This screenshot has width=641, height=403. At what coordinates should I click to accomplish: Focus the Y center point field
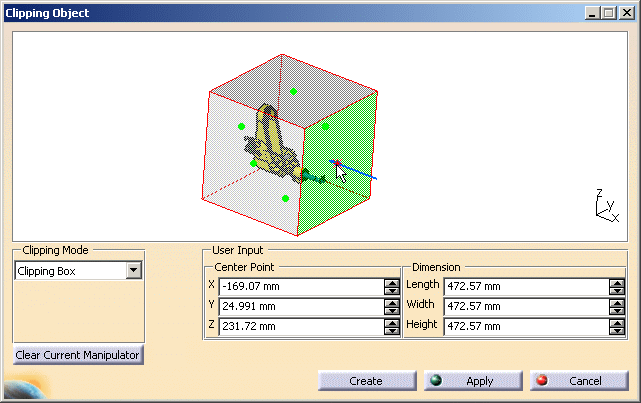300,306
